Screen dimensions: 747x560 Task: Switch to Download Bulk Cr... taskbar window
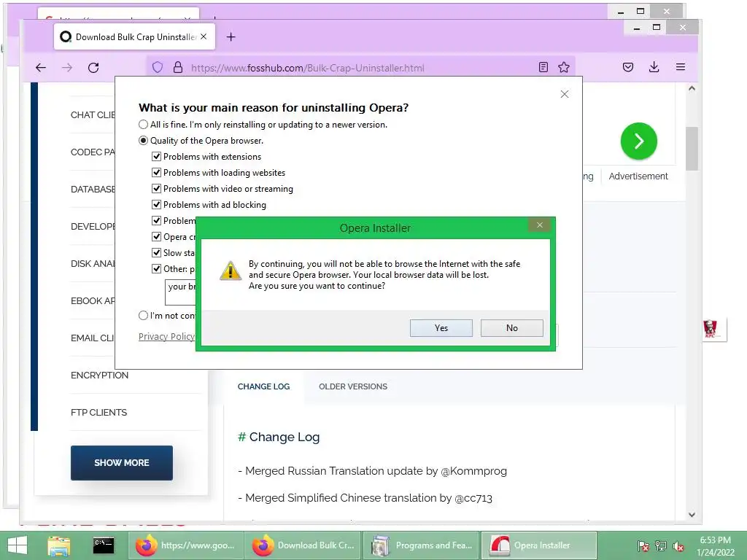303,545
